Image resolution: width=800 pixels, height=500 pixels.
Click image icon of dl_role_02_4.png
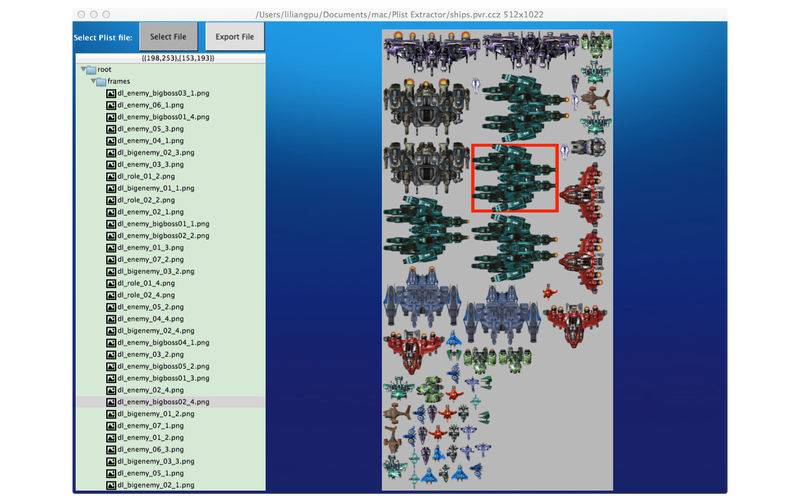pos(111,295)
